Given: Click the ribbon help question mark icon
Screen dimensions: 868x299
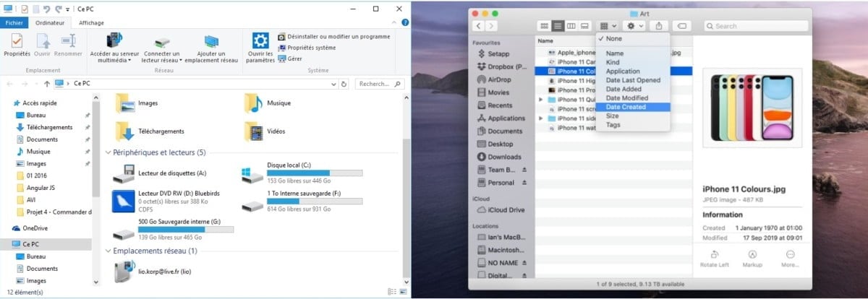Looking at the screenshot, I should coord(404,22).
